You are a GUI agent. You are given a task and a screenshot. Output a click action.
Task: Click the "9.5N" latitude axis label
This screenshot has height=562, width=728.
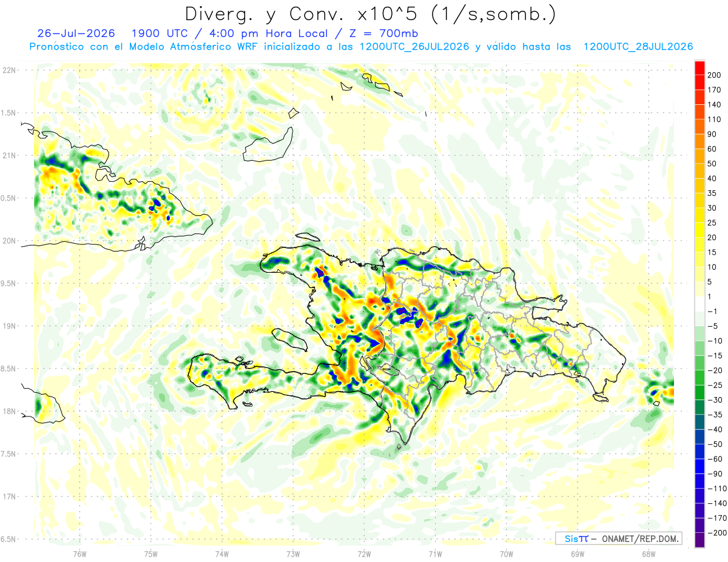[x=9, y=283]
